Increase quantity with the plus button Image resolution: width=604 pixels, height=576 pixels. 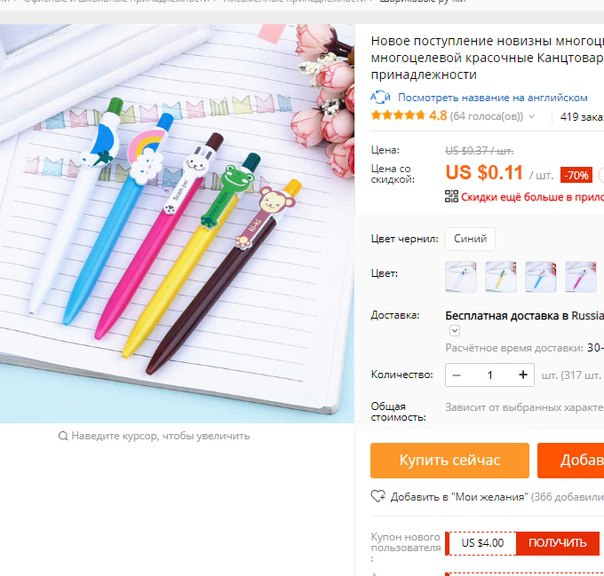click(x=523, y=374)
